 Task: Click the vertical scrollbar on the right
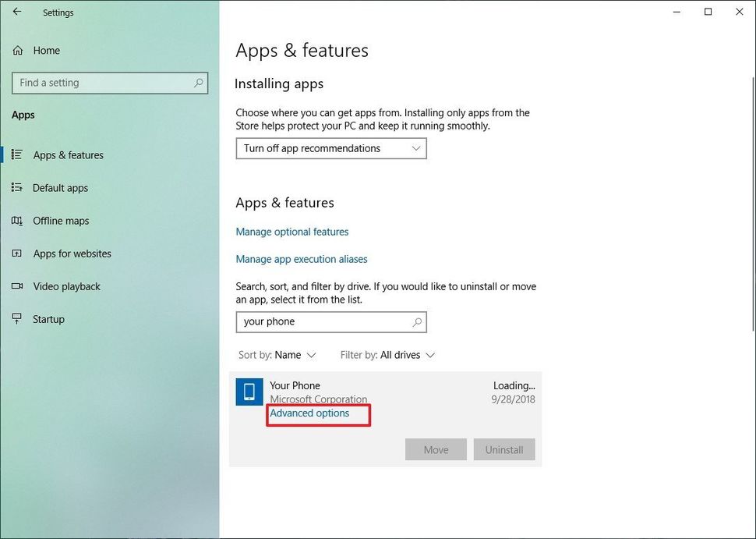click(x=753, y=203)
